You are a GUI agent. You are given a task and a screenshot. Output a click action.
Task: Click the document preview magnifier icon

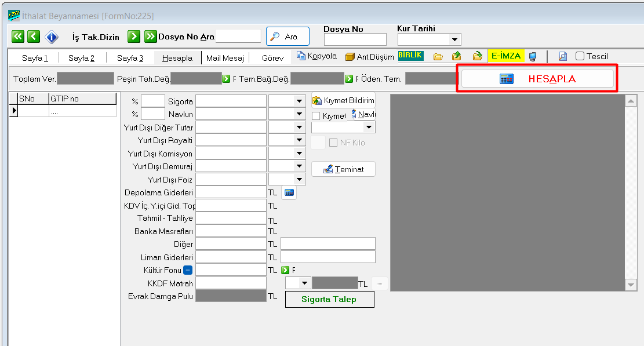tap(562, 56)
